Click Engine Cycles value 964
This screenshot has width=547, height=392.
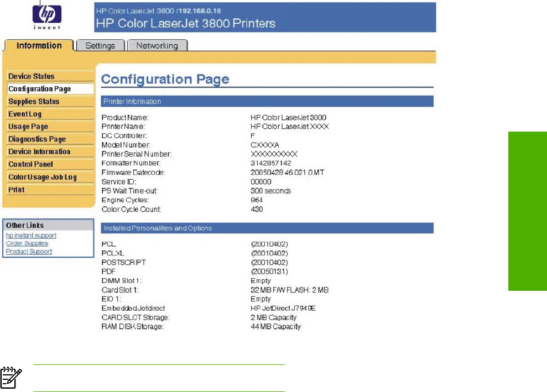[x=257, y=200]
